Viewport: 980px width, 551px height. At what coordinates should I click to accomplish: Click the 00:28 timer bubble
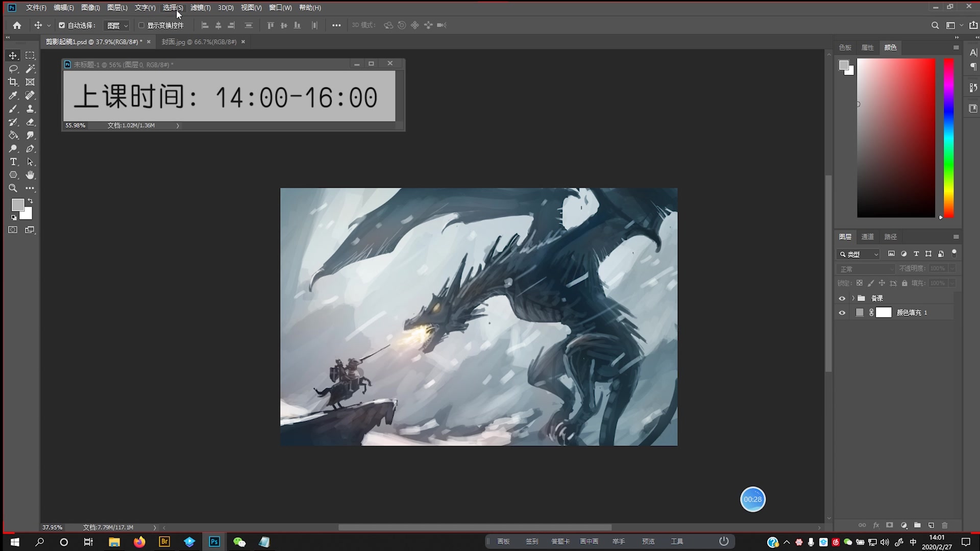[x=753, y=499]
